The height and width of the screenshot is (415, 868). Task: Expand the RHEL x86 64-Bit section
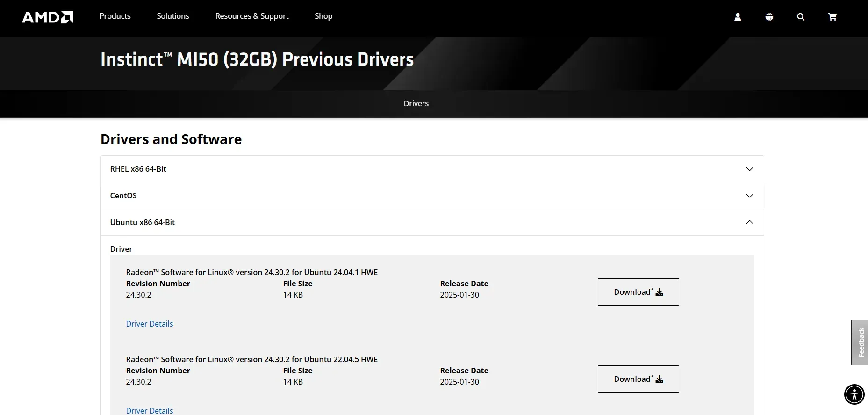coord(432,169)
